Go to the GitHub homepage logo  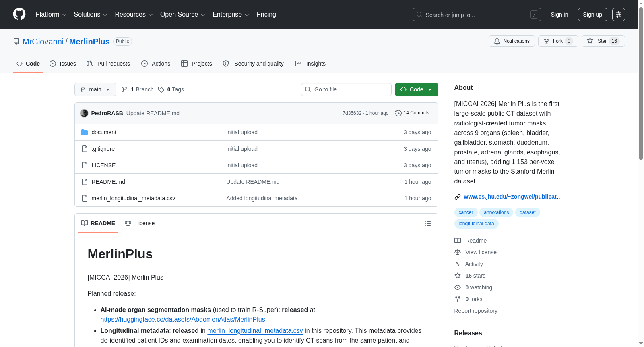[x=19, y=15]
